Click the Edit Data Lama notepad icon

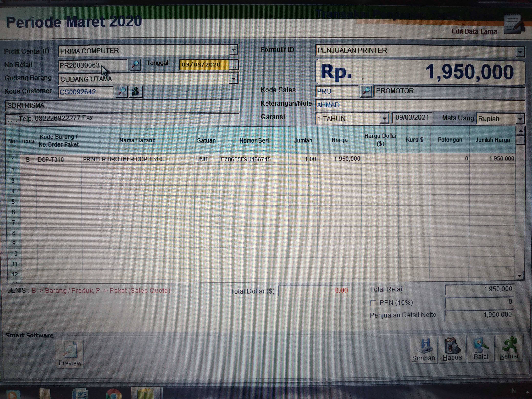pyautogui.click(x=513, y=24)
